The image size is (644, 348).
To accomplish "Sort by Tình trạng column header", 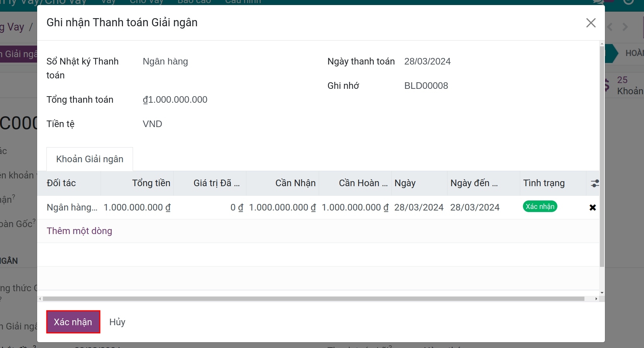I will click(x=553, y=183).
